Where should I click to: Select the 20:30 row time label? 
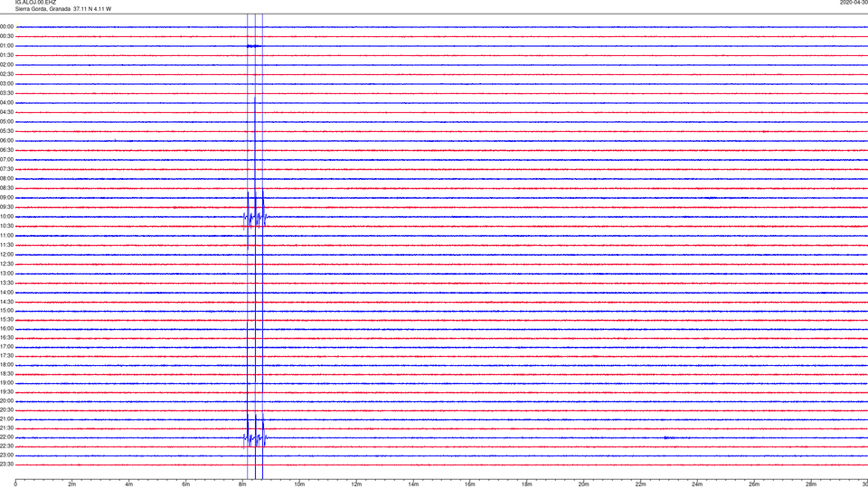[6, 410]
